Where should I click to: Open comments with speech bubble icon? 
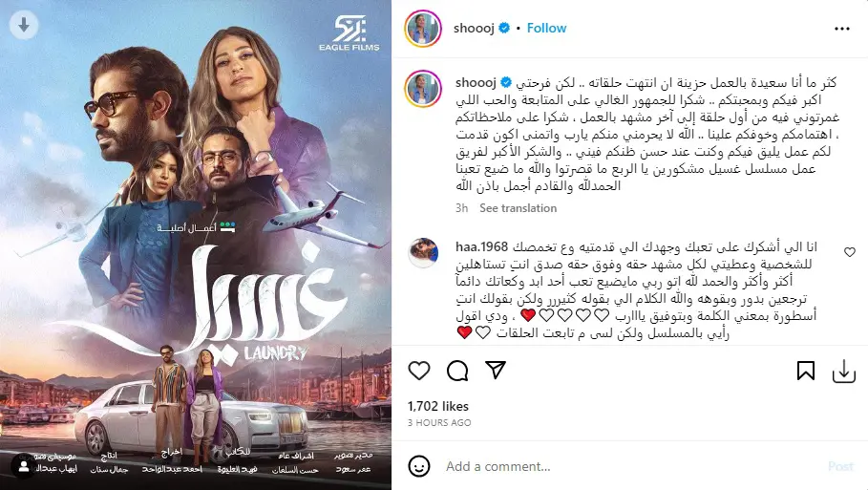[457, 371]
